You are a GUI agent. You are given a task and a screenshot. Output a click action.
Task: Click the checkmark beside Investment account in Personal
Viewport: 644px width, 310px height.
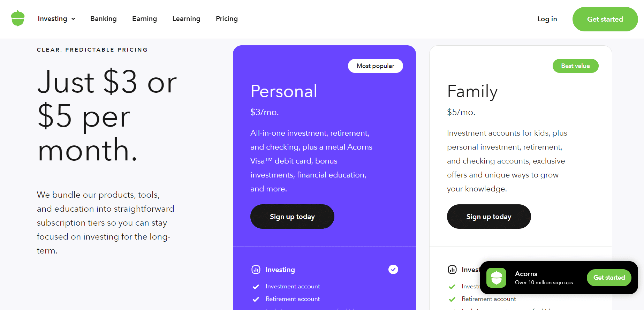[256, 287]
